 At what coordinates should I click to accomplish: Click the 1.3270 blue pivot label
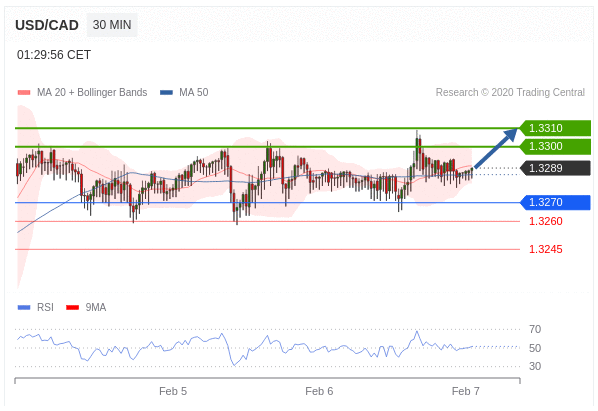(x=555, y=202)
